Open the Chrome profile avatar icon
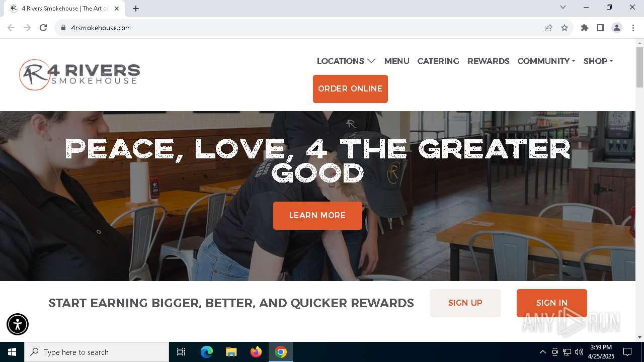Screen dimensions: 644x362 click(617, 28)
